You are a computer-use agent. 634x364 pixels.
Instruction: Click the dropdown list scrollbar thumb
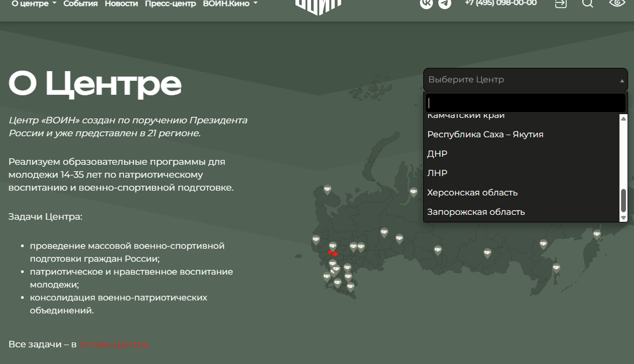623,200
